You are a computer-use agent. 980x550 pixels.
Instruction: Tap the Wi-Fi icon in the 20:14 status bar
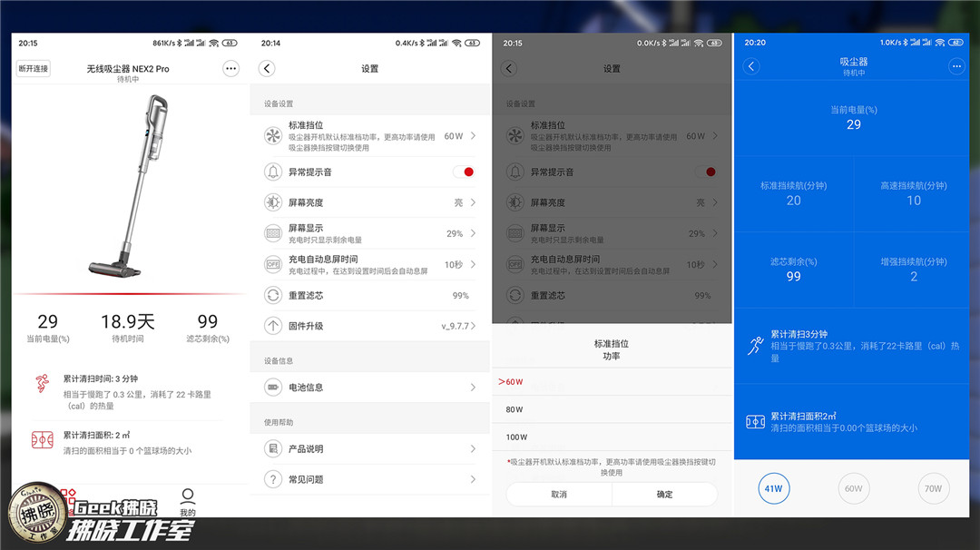click(x=456, y=44)
